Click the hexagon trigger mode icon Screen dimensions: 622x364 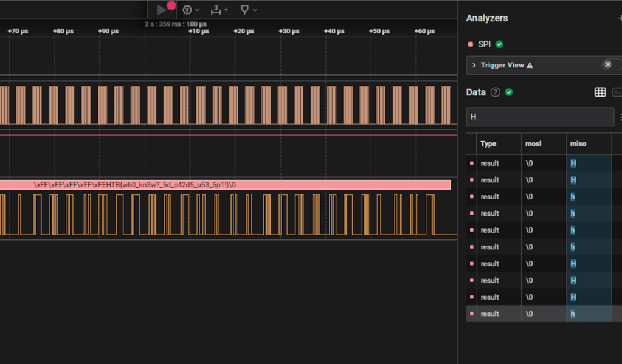click(187, 10)
